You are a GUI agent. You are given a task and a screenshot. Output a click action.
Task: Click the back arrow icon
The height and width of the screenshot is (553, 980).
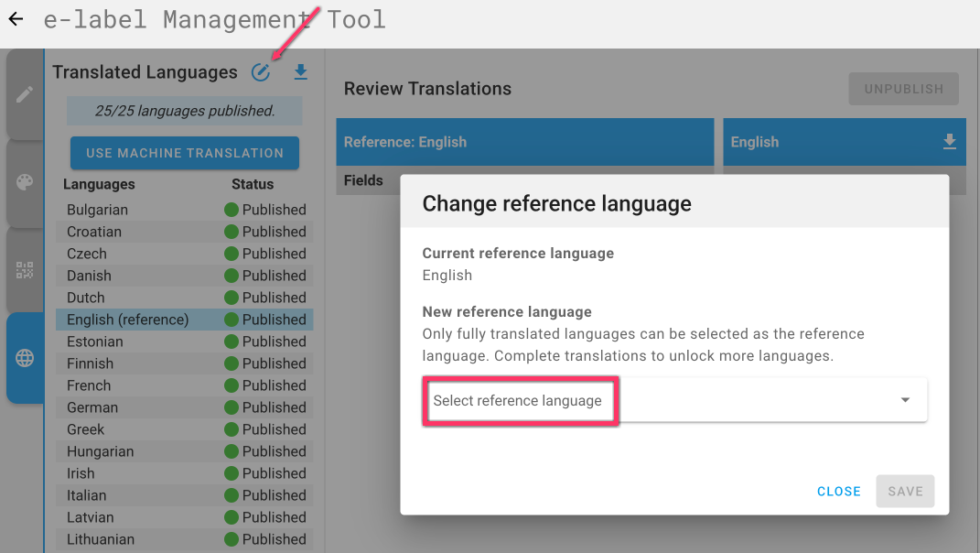click(16, 19)
